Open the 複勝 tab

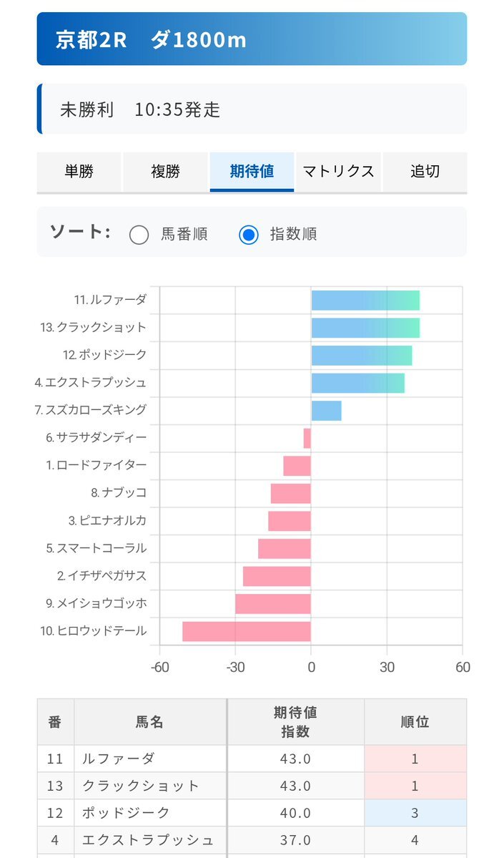(x=164, y=171)
